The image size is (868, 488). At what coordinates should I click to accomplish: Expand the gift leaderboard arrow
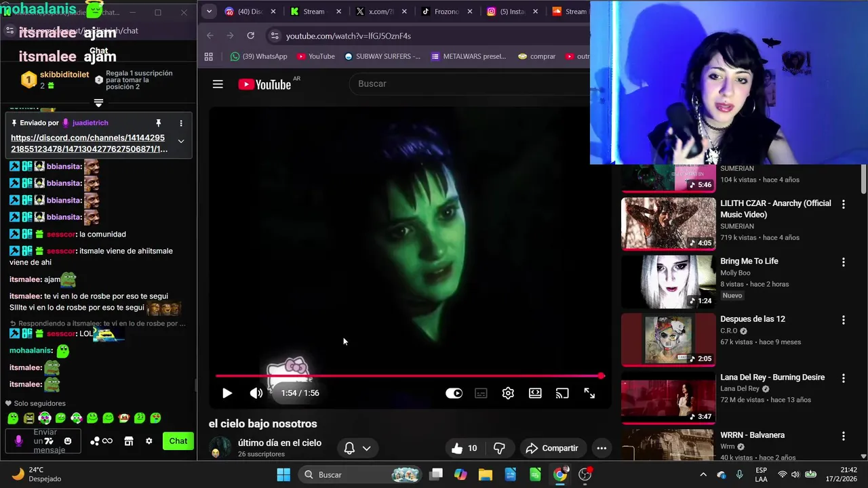point(98,102)
